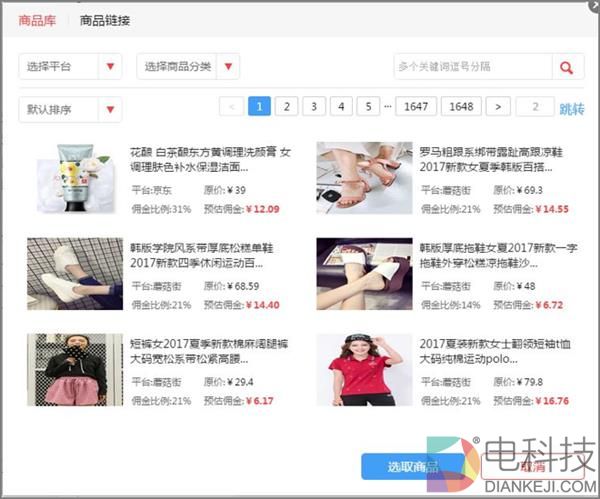Image resolution: width=600 pixels, height=499 pixels.
Task: Select page 5 in pagination
Action: [368, 106]
